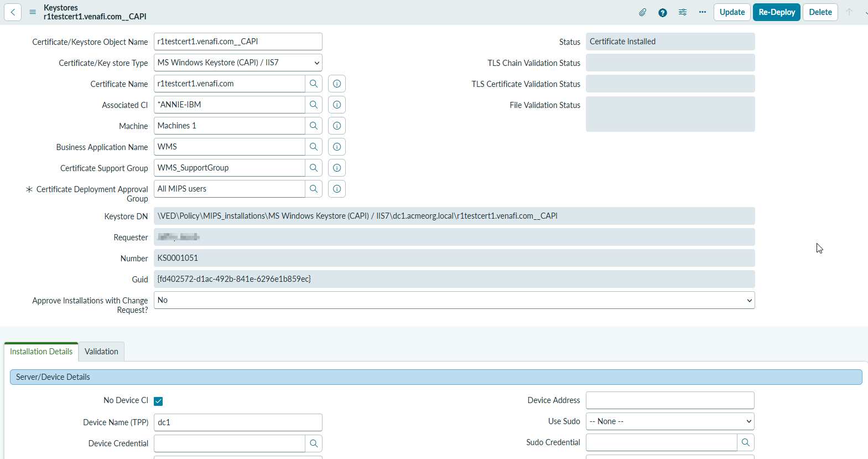Open the Use Sudo dropdown
The height and width of the screenshot is (459, 868).
pos(670,421)
